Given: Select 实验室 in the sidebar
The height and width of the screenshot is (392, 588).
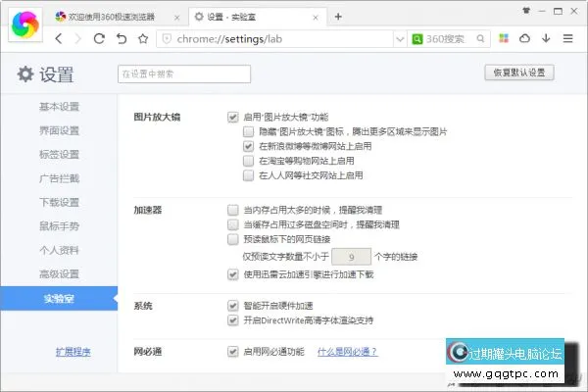Looking at the screenshot, I should click(x=59, y=299).
